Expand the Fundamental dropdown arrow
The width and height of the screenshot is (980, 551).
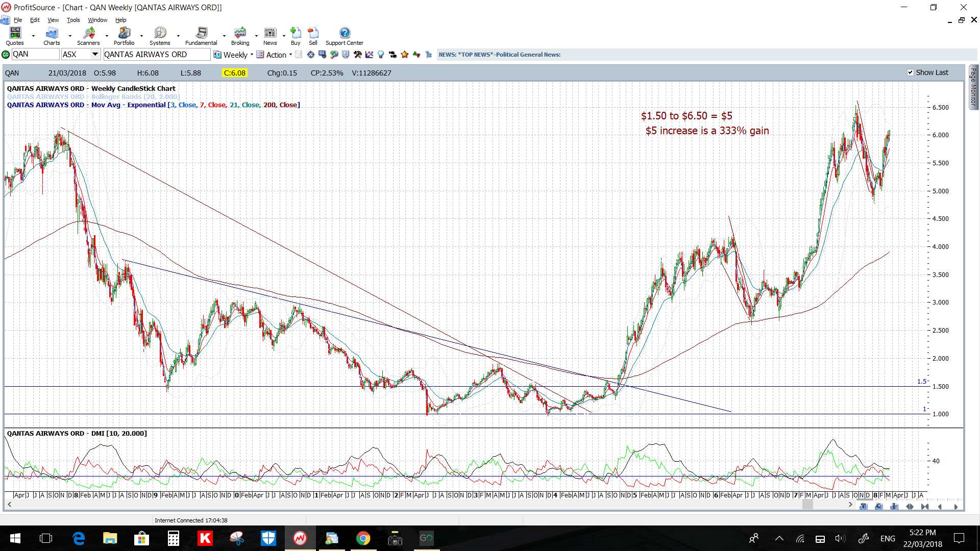tap(224, 36)
